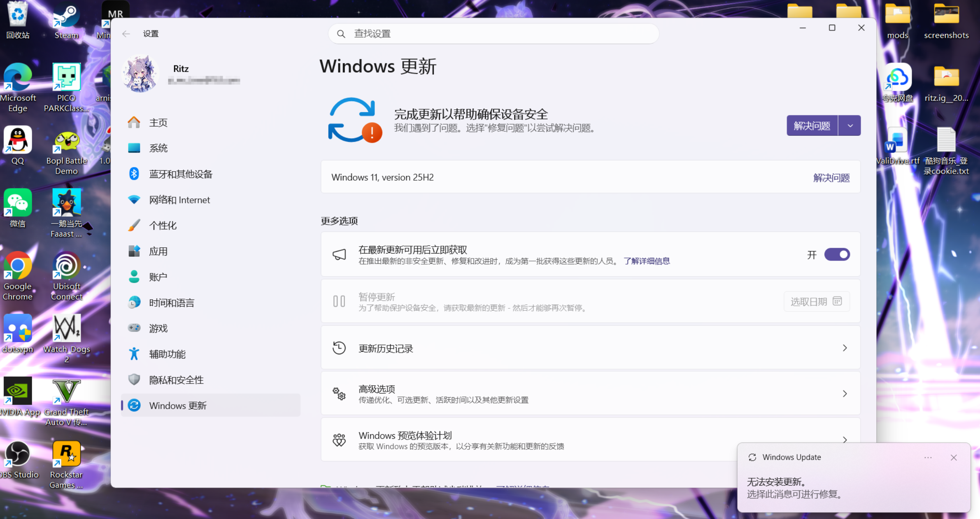Click the purple 解决问题 button

click(812, 126)
